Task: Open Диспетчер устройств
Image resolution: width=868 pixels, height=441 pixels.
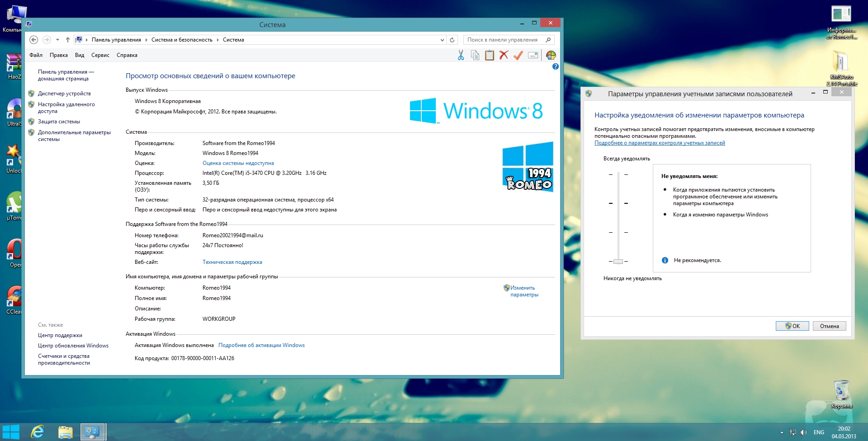Action: (64, 94)
